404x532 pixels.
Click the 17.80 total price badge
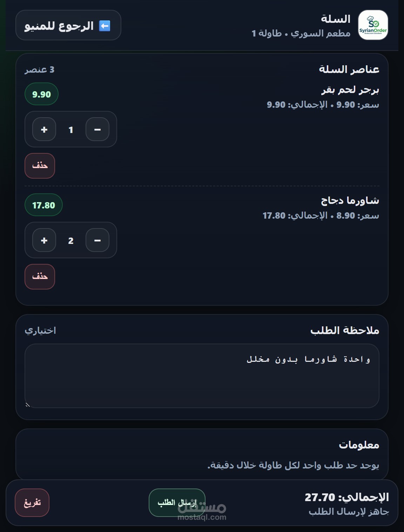tap(43, 205)
